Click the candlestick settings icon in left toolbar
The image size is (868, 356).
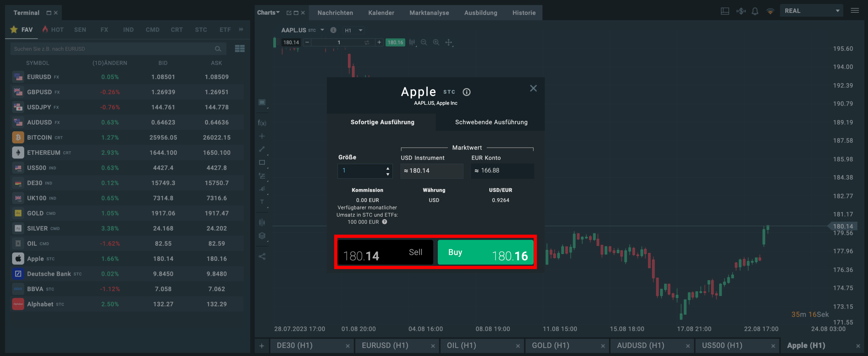pyautogui.click(x=262, y=222)
